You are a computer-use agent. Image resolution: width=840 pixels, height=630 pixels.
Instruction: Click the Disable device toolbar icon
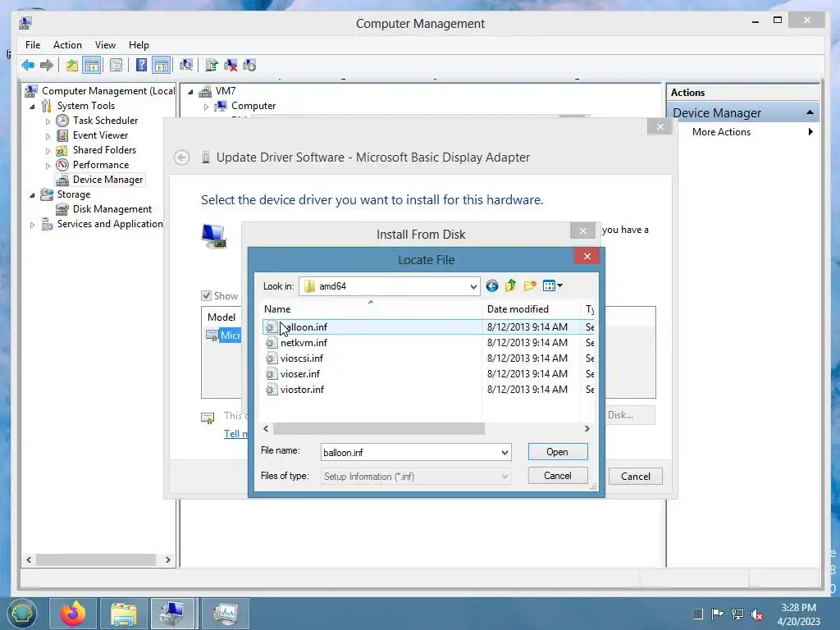[249, 66]
